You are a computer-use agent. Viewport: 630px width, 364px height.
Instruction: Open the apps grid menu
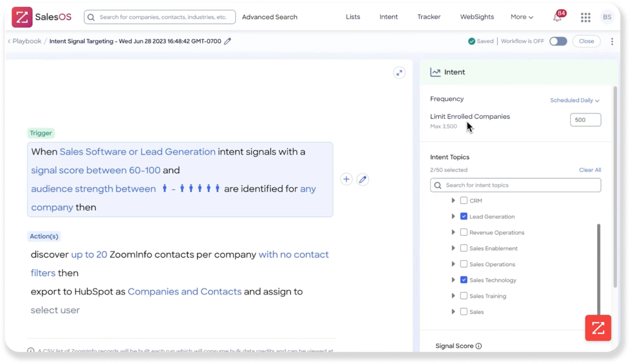pos(586,17)
